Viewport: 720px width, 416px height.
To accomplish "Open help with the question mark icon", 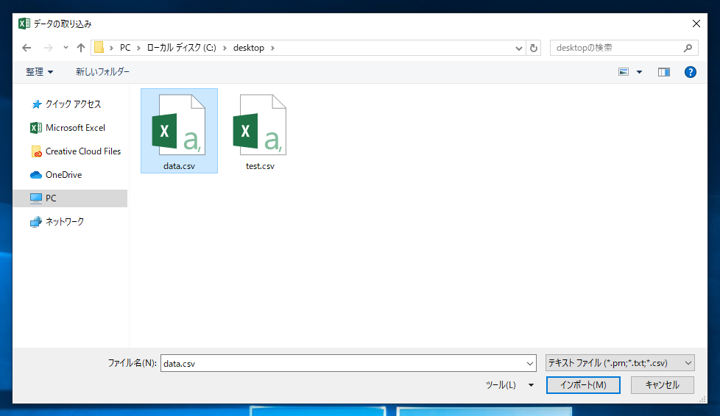I will point(690,72).
